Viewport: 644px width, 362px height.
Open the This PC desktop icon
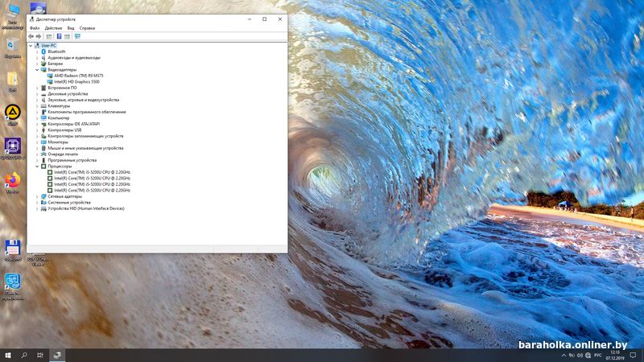click(x=12, y=16)
